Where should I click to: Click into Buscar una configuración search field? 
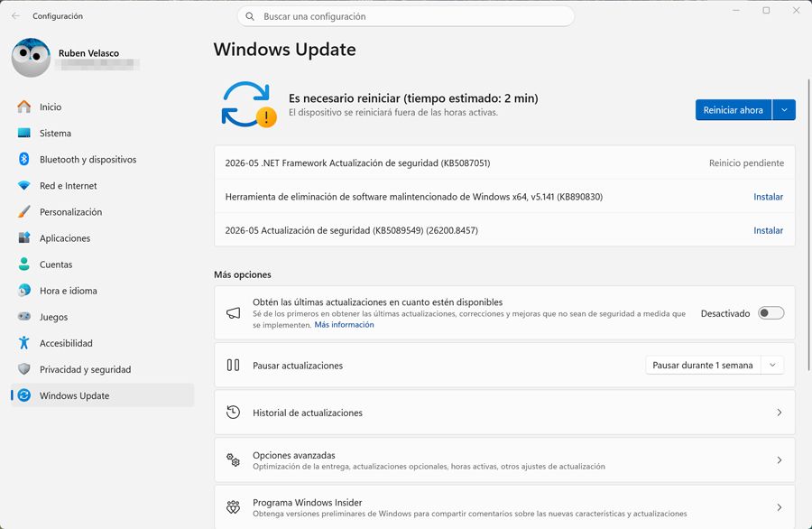[x=406, y=16]
